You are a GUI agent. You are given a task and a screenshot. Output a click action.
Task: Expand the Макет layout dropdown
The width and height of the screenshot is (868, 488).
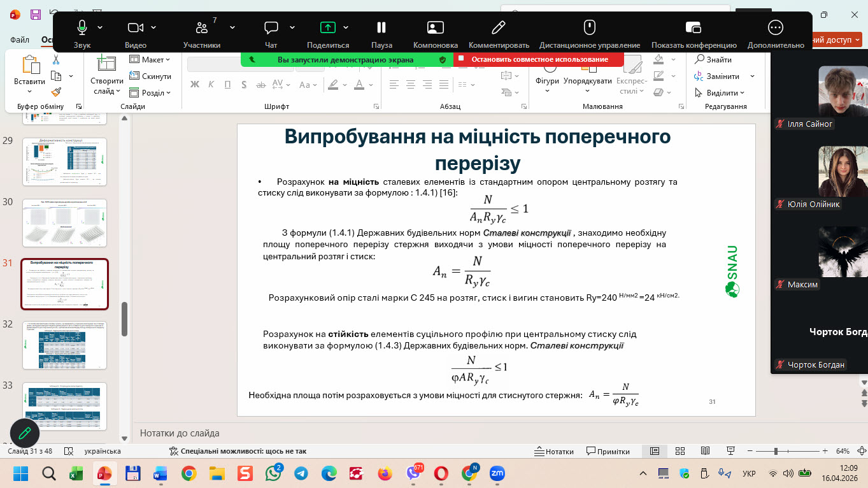(150, 59)
